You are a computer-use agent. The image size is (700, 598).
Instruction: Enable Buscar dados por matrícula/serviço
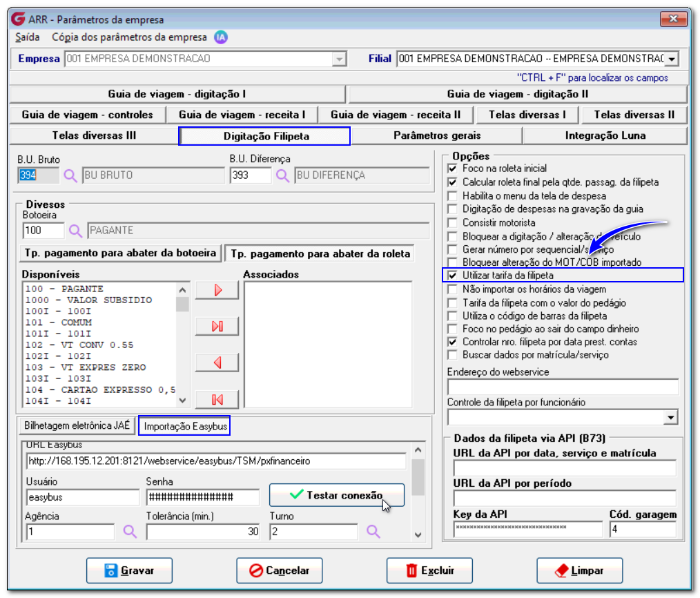pyautogui.click(x=453, y=355)
